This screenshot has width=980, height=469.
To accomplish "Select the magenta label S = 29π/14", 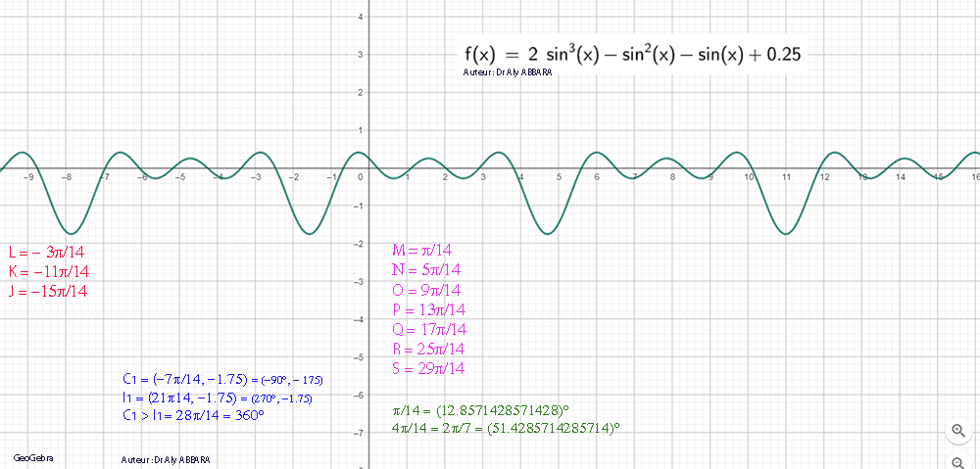I will 428,368.
